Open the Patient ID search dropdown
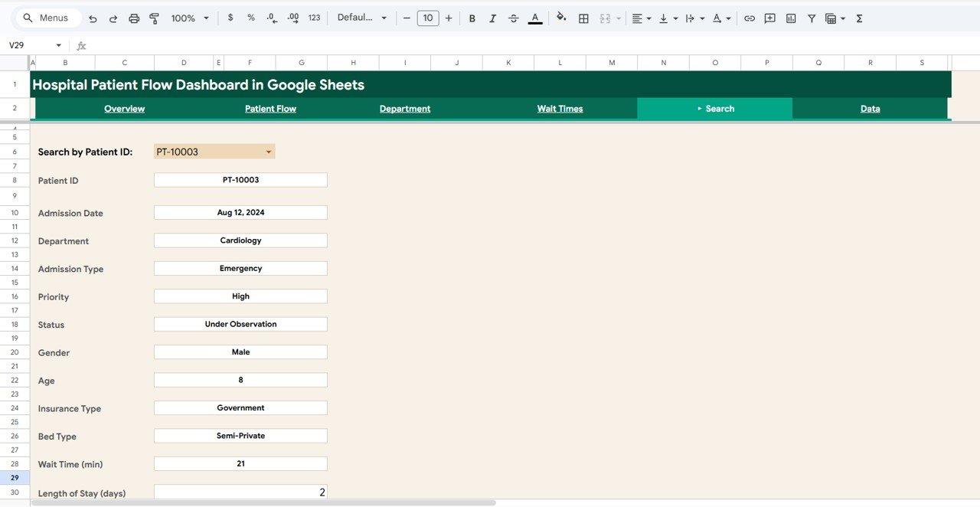Image resolution: width=980 pixels, height=507 pixels. 268,152
